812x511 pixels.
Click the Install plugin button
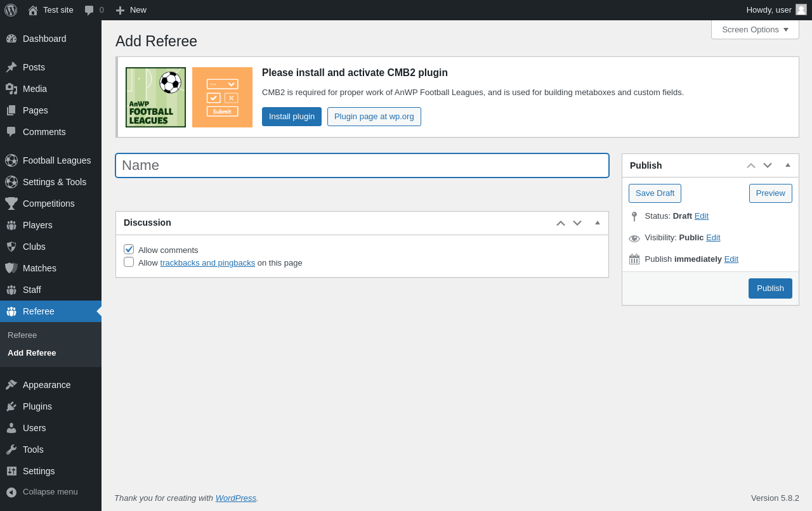tap(292, 117)
